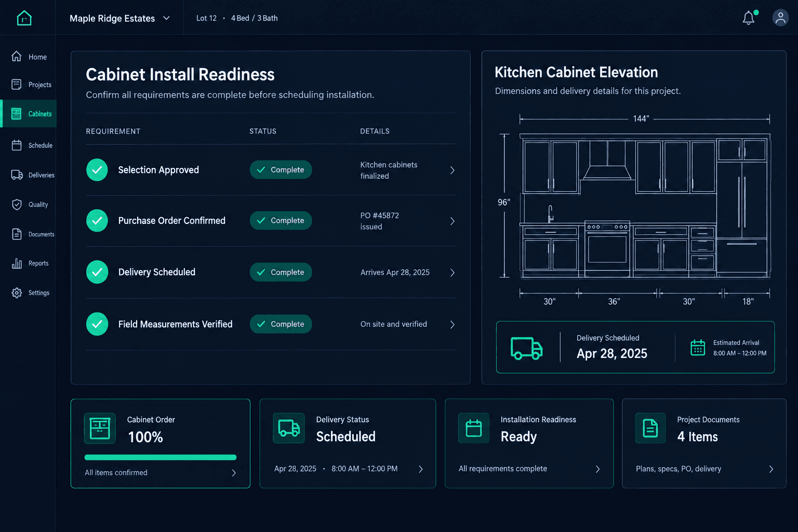This screenshot has height=532, width=798.
Task: Click the Projects sidebar icon
Action: [x=17, y=85]
